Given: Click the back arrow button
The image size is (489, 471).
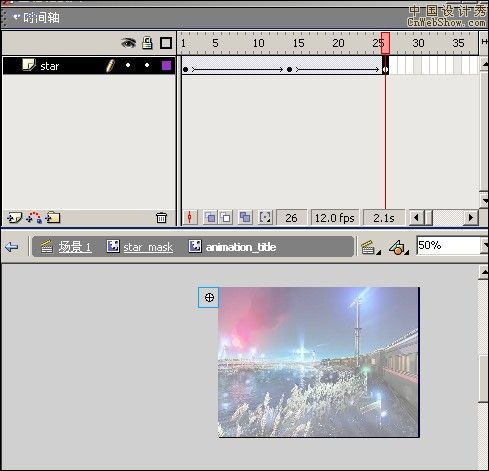Looking at the screenshot, I should coord(12,247).
